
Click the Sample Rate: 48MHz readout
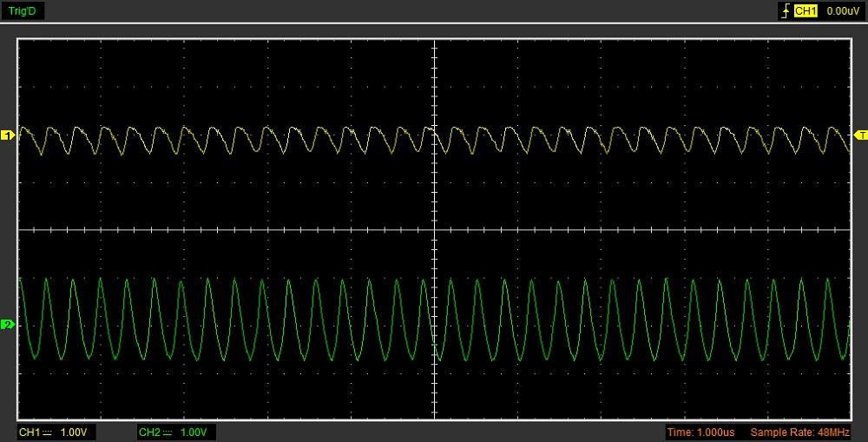click(800, 432)
